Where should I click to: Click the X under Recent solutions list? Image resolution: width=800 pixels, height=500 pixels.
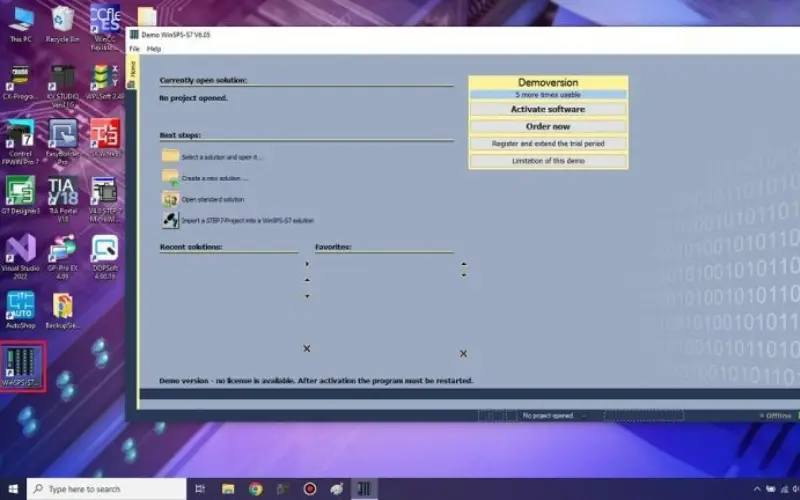click(307, 348)
